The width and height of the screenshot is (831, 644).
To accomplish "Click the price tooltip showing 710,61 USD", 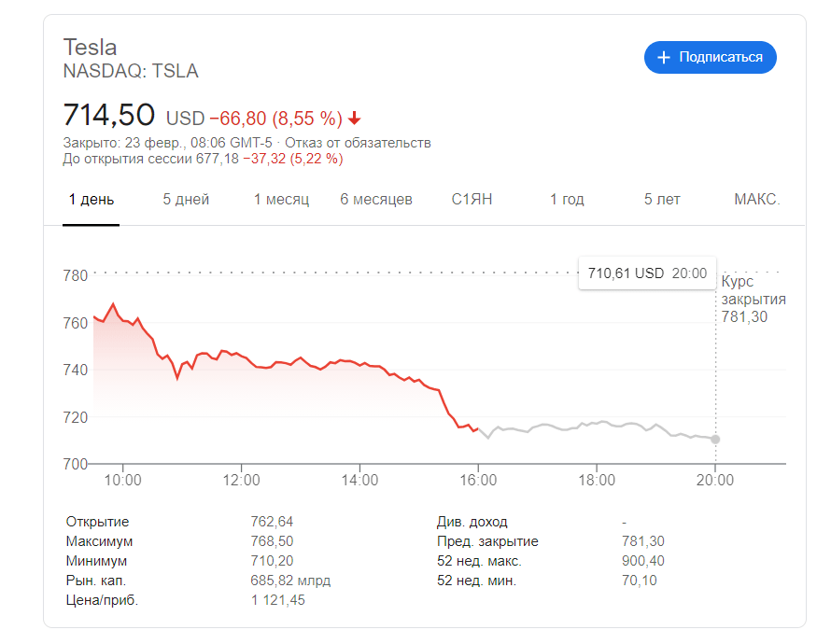I will click(x=647, y=273).
